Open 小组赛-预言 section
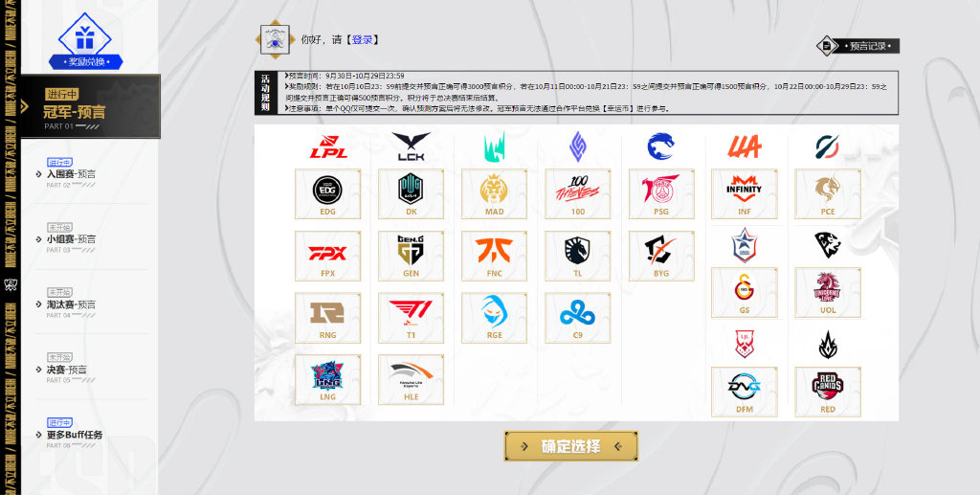Screen dimensions: 980x495 coord(71,238)
